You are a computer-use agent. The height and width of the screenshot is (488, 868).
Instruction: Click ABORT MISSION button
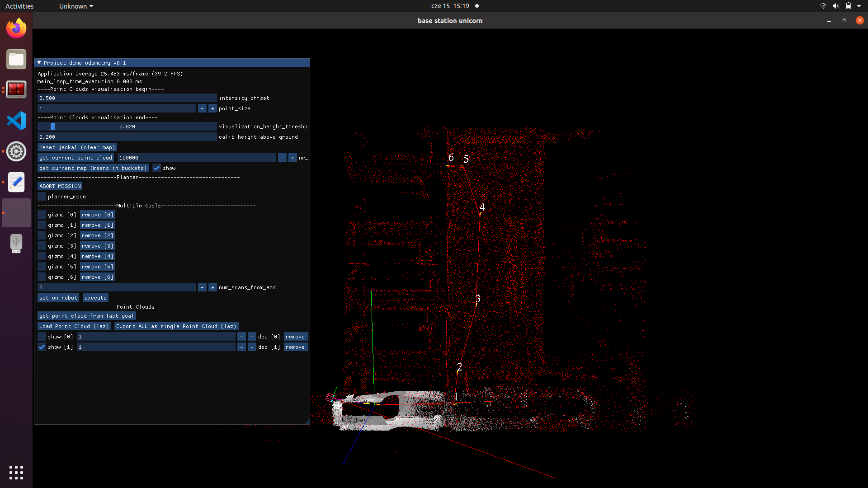[60, 186]
